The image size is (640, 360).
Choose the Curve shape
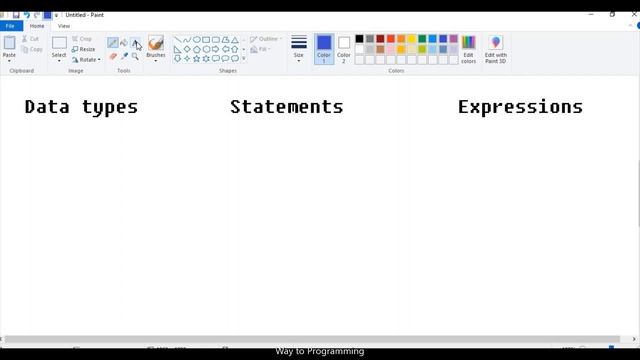[187, 40]
